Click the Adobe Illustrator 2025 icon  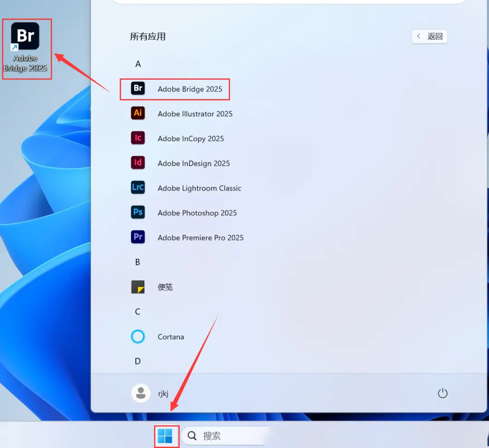(138, 113)
